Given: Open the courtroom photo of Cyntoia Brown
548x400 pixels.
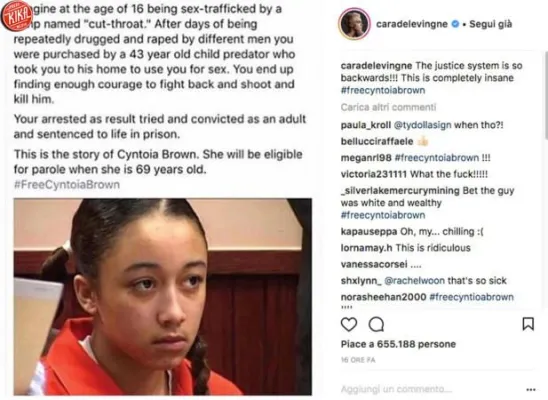Looking at the screenshot, I should pos(163,297).
